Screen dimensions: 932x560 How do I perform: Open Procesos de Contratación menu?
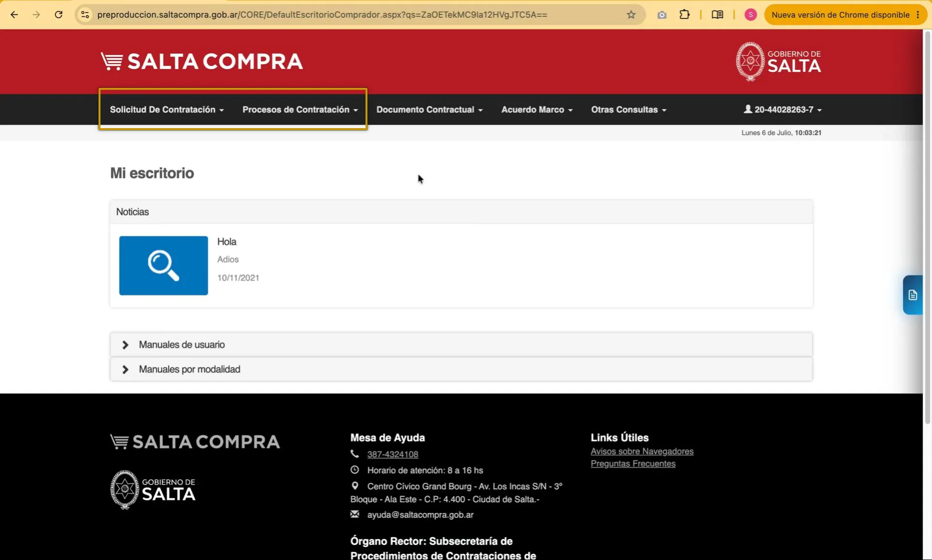pyautogui.click(x=300, y=110)
